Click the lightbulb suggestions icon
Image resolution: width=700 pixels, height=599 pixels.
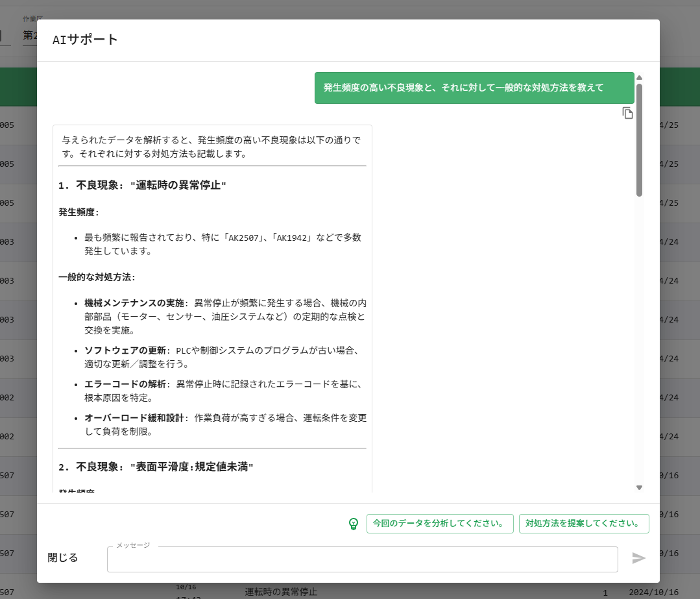click(x=354, y=524)
